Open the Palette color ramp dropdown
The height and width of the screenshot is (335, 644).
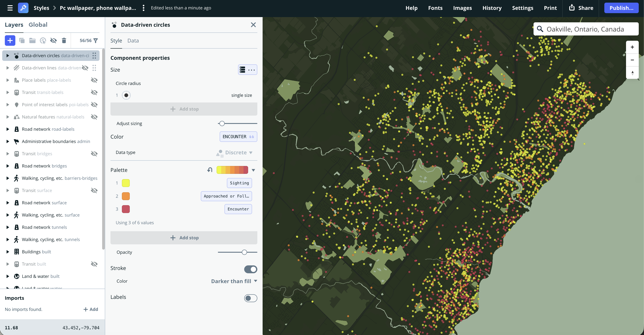[253, 170]
